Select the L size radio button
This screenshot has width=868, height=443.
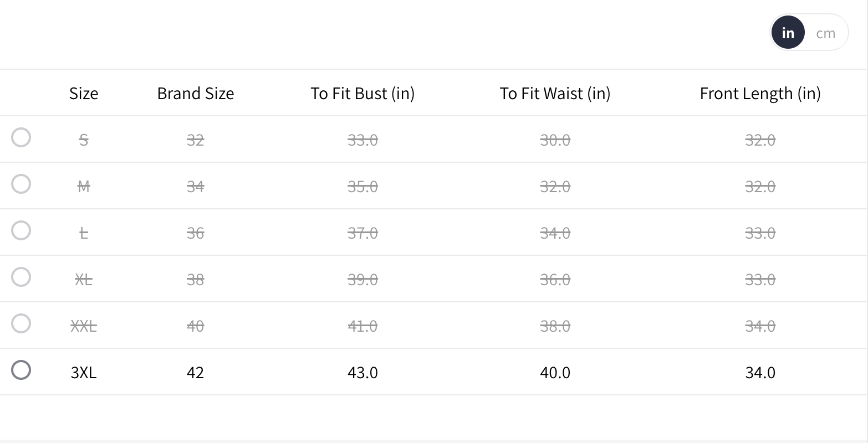pyautogui.click(x=21, y=230)
